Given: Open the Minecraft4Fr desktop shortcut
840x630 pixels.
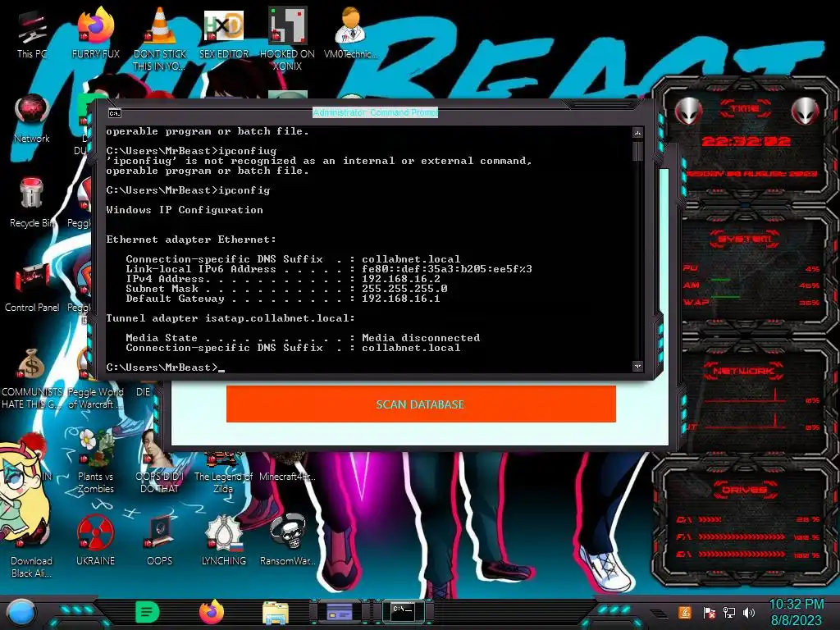Looking at the screenshot, I should click(x=287, y=468).
